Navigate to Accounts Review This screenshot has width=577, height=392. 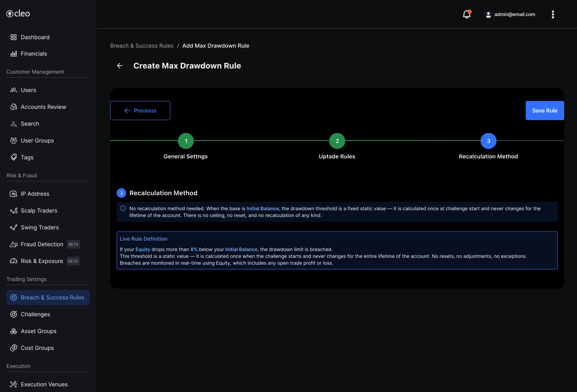[x=48, y=107]
